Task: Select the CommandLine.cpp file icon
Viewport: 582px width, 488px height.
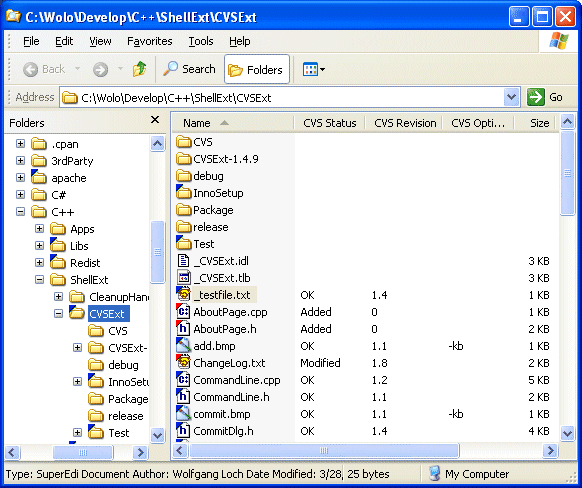Action: tap(183, 379)
